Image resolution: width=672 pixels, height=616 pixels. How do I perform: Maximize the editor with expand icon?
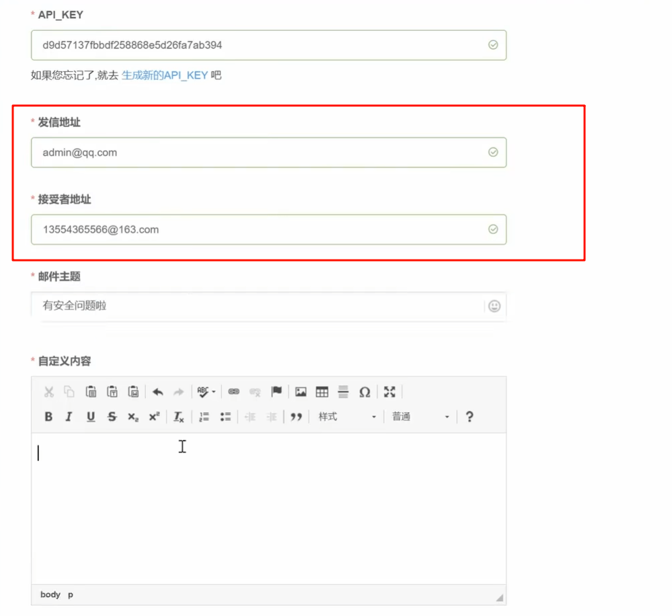(x=389, y=391)
